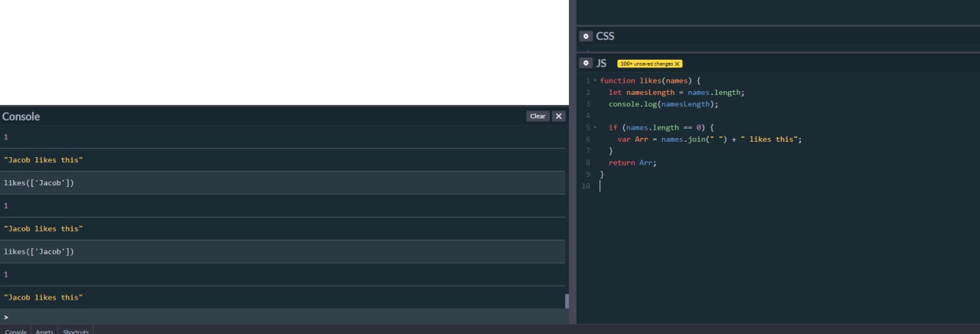Collapse the function likes fold arrow

coord(595,80)
